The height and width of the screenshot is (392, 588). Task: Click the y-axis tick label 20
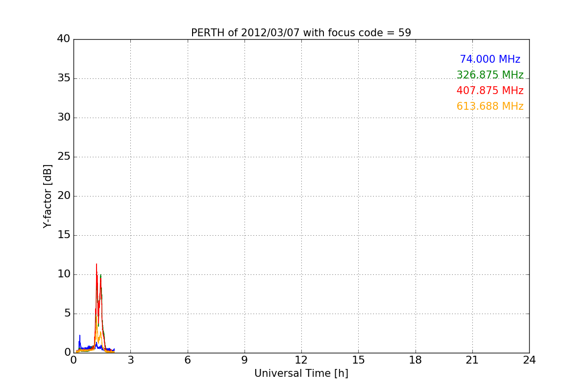[x=64, y=196]
